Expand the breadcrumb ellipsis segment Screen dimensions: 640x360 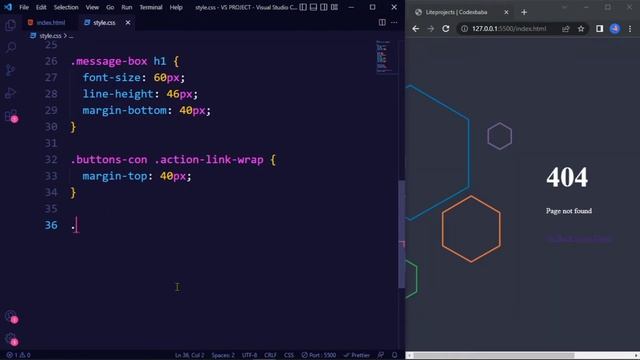(71, 36)
